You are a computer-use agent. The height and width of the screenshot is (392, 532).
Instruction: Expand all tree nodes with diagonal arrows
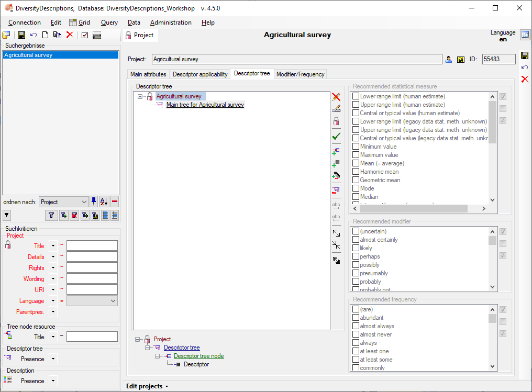[x=336, y=233]
